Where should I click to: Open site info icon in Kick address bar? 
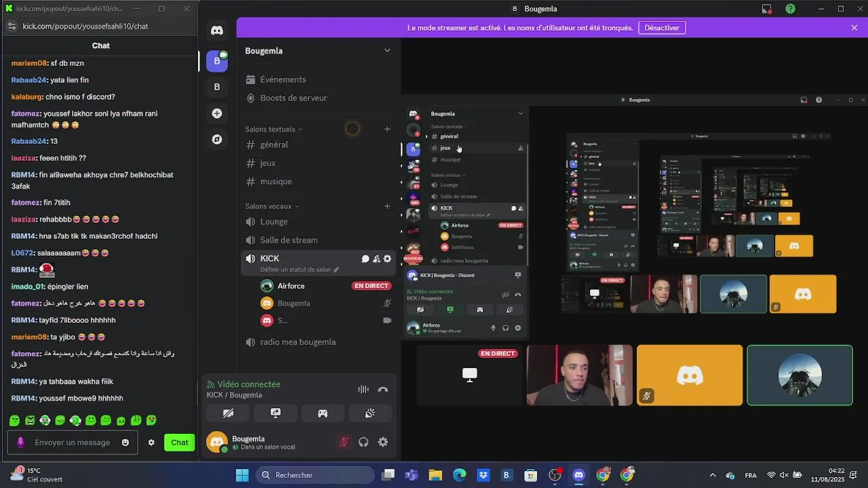11,26
